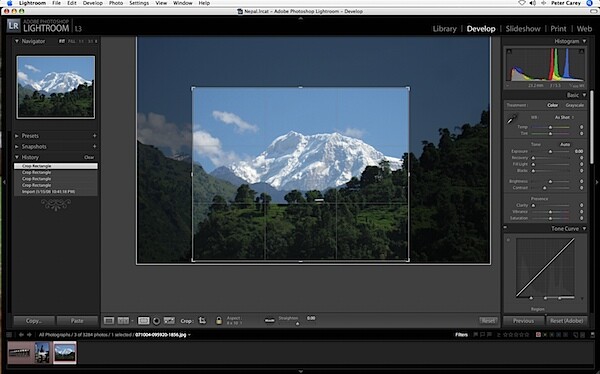
Task: Activate the Crop Overlay tool button
Action: point(143,320)
